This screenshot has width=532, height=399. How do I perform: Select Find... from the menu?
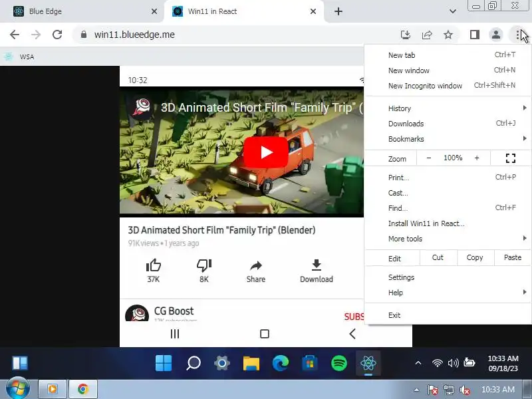click(x=448, y=208)
